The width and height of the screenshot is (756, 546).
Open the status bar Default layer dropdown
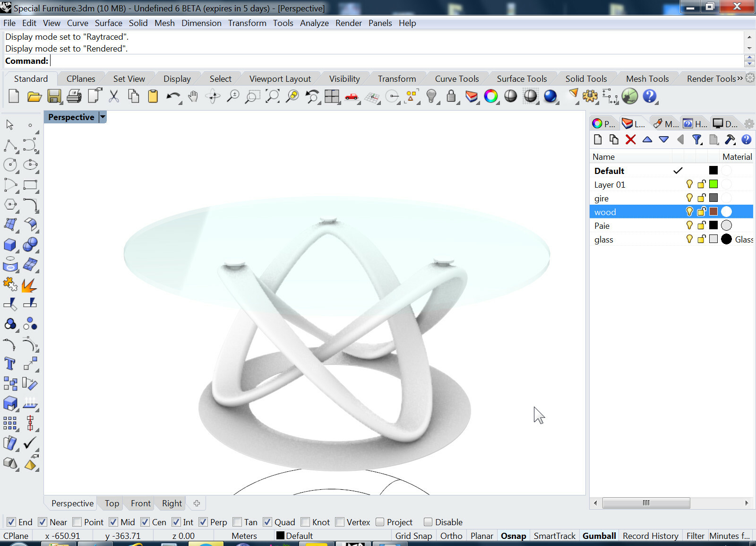[x=294, y=536]
